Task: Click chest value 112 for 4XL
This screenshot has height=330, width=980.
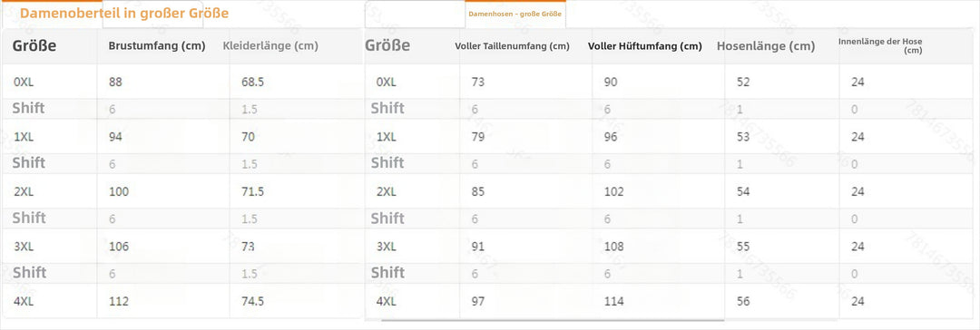Action: tap(119, 301)
